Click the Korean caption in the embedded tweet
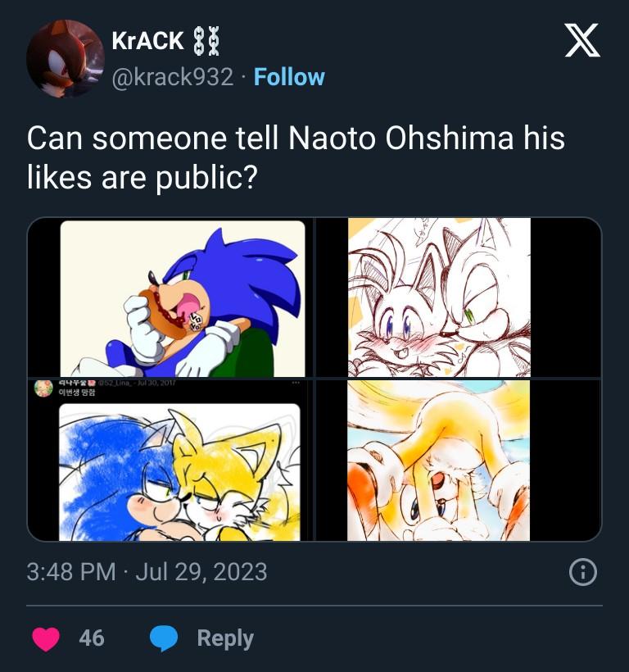The image size is (629, 672). (x=77, y=393)
